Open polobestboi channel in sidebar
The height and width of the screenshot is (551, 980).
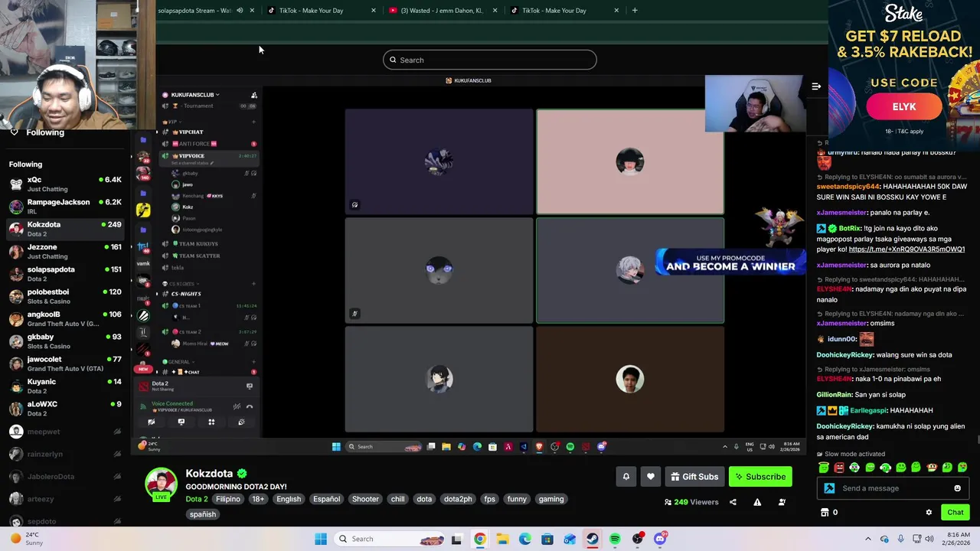click(64, 296)
